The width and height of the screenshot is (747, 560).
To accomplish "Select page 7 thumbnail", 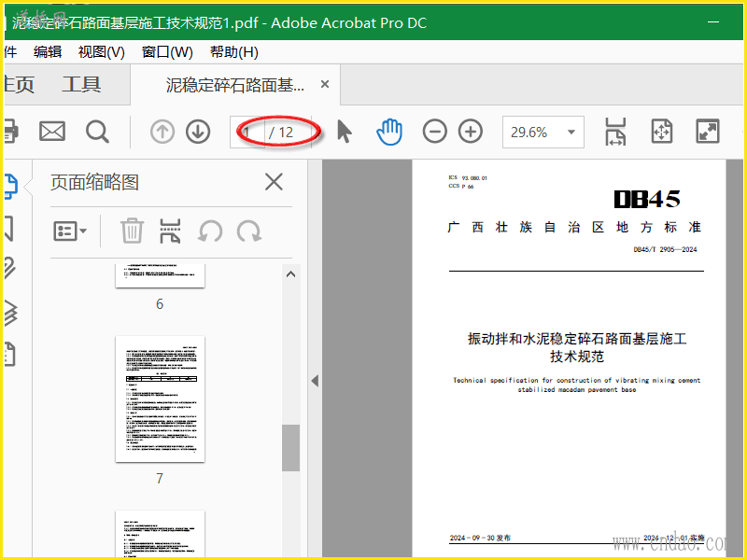I will [160, 399].
